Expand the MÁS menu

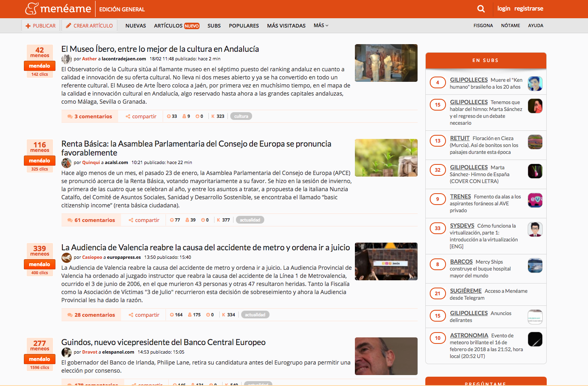tap(321, 26)
